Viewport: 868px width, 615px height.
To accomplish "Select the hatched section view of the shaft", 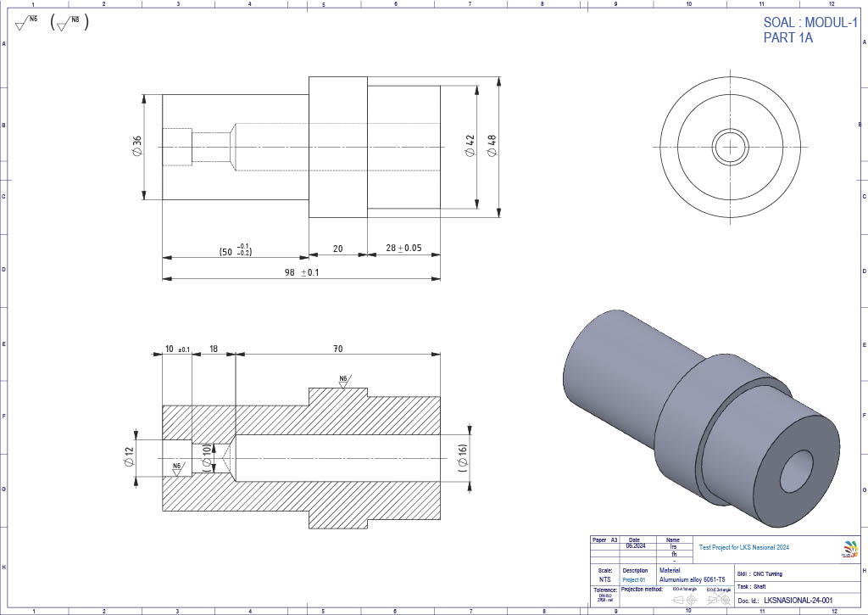I will tap(302, 458).
